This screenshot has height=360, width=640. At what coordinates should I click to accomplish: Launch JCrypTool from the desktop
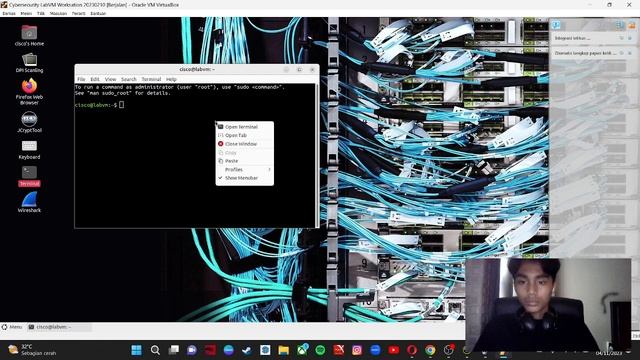click(x=29, y=122)
